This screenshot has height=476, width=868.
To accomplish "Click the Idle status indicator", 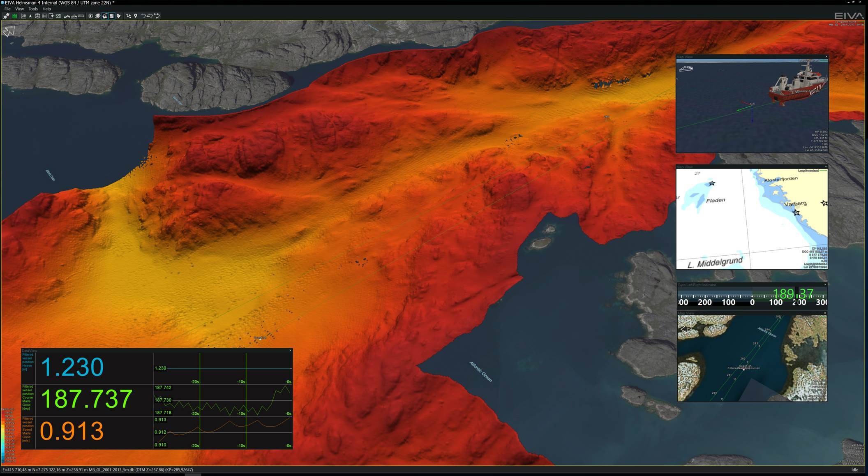I will coord(855,469).
